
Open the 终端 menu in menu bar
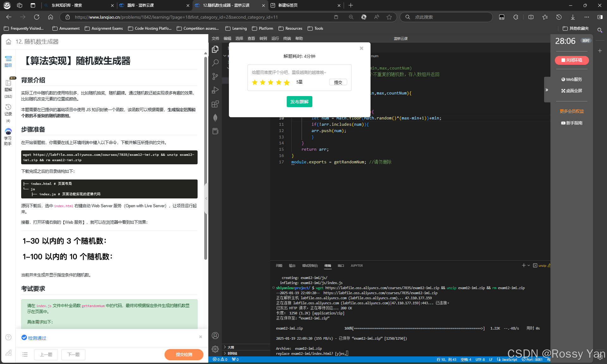287,39
